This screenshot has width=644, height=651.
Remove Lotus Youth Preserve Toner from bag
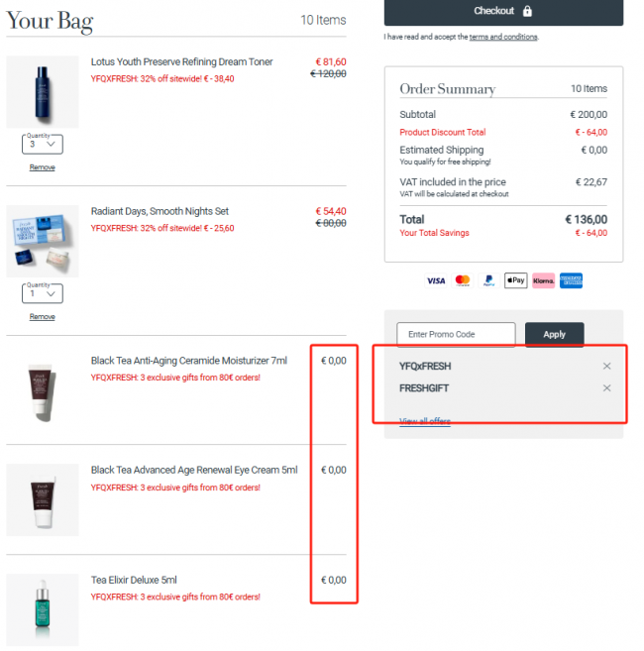(42, 167)
